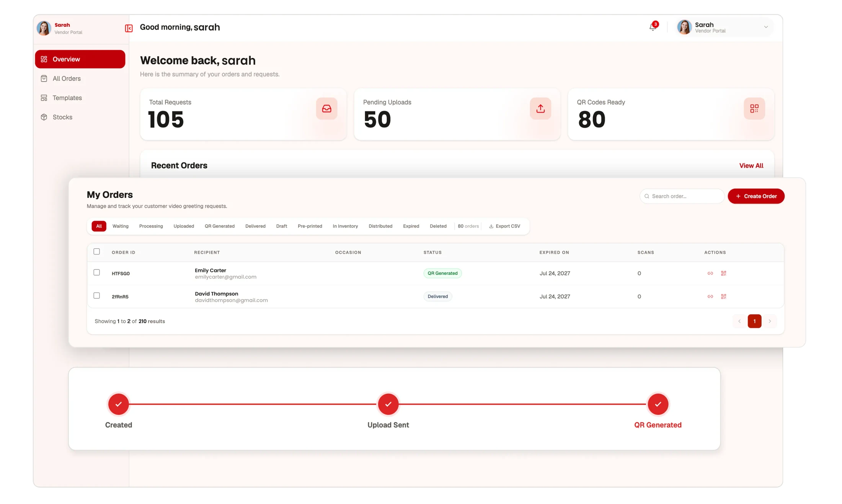Click the Total Requests inbox icon

point(326,109)
